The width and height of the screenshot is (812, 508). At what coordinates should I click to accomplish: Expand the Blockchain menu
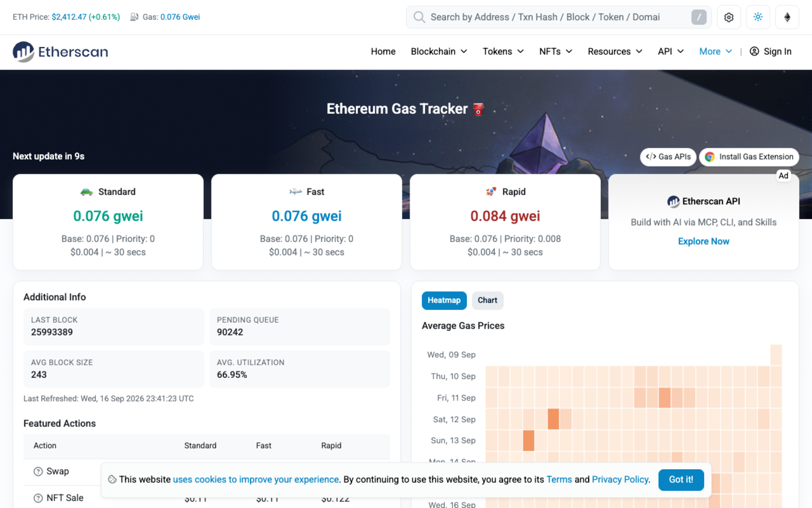[x=439, y=52]
